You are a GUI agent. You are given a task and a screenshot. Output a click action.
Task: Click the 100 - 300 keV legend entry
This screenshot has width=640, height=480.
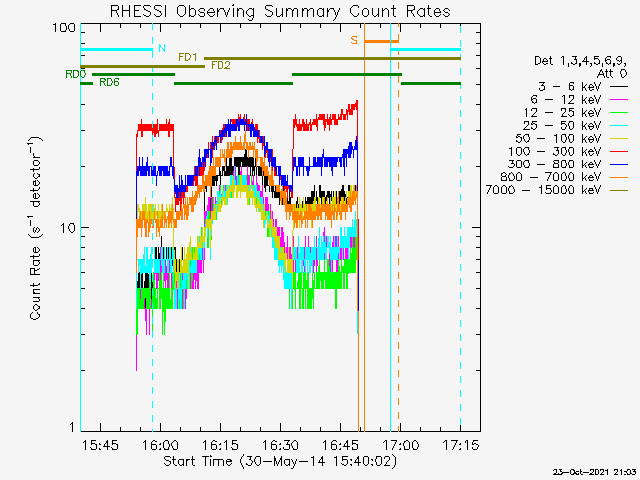(568, 151)
